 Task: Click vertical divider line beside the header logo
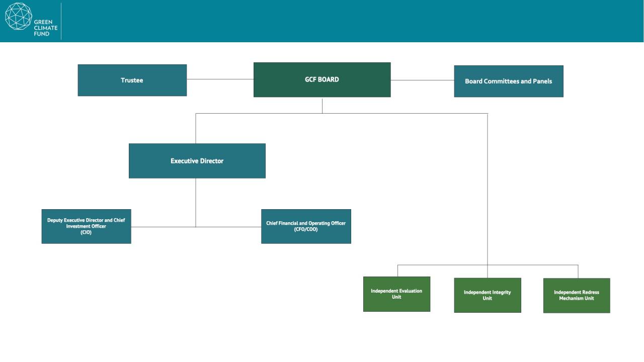(61, 21)
